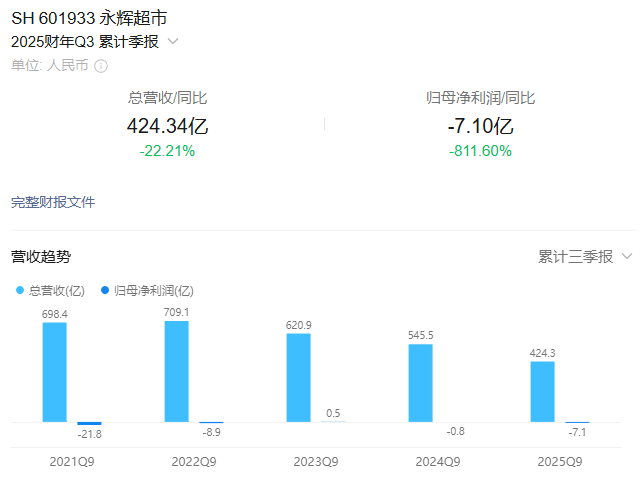Click the 2022Q9 net profit bar at -8.9
Screen dimensions: 642x480
pyautogui.click(x=211, y=423)
